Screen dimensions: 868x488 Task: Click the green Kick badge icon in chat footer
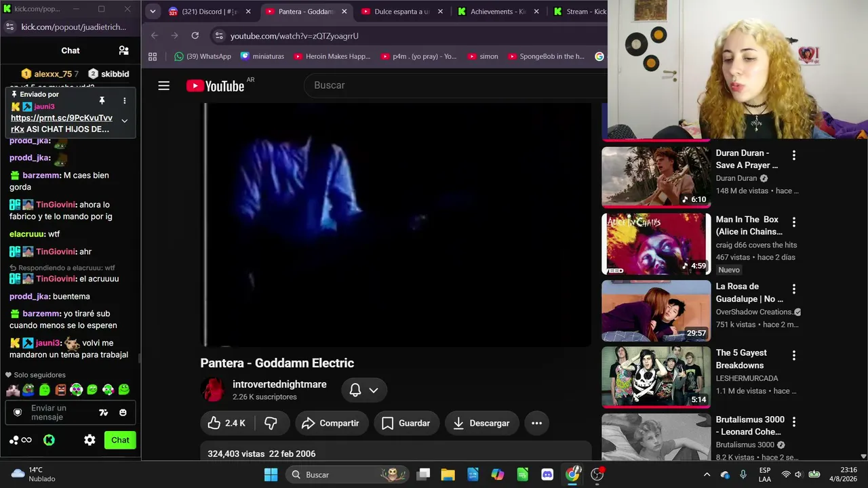pyautogui.click(x=49, y=440)
